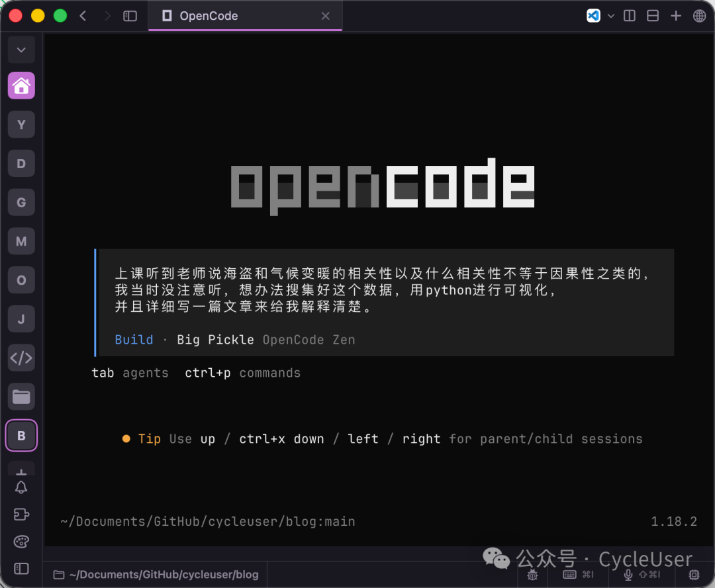Screen dimensions: 715x588
Task: Open the theme palette icon
Action: click(21, 542)
